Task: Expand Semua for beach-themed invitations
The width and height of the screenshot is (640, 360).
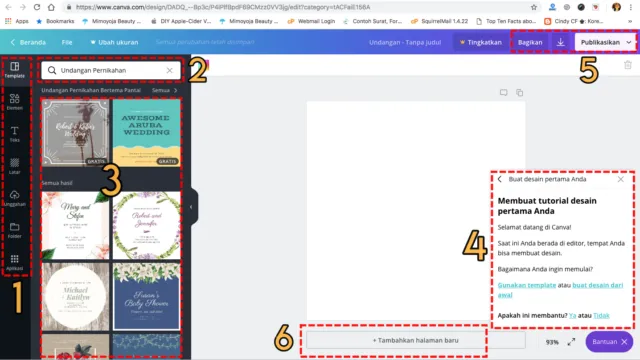Action: point(164,90)
